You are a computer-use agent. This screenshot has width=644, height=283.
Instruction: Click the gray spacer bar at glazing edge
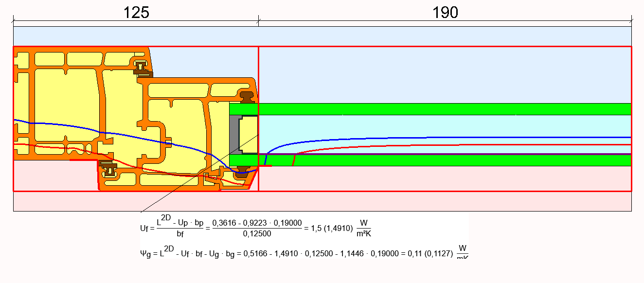tap(233, 134)
